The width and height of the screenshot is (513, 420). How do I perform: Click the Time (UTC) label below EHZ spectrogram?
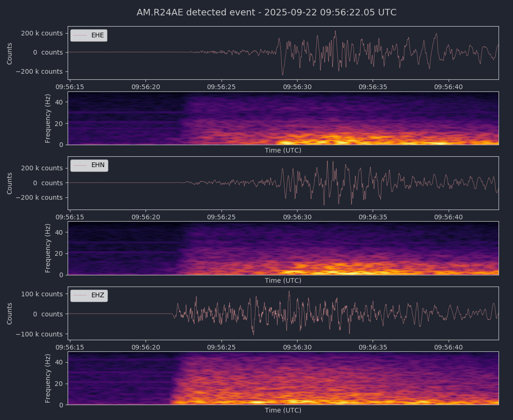[283, 410]
